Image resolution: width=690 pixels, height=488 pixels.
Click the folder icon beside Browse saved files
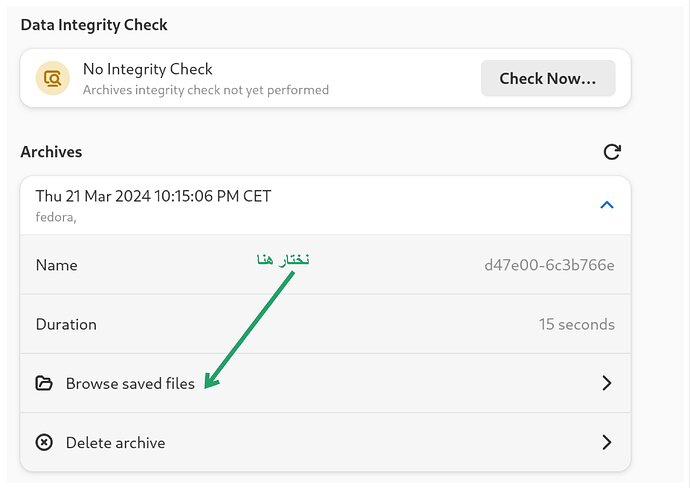point(44,383)
